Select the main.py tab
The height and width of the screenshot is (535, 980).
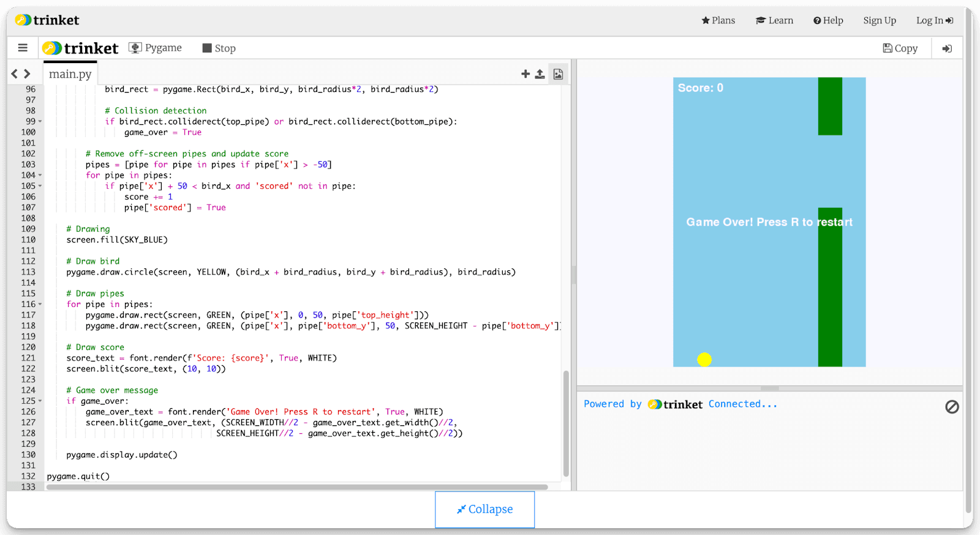(x=70, y=74)
